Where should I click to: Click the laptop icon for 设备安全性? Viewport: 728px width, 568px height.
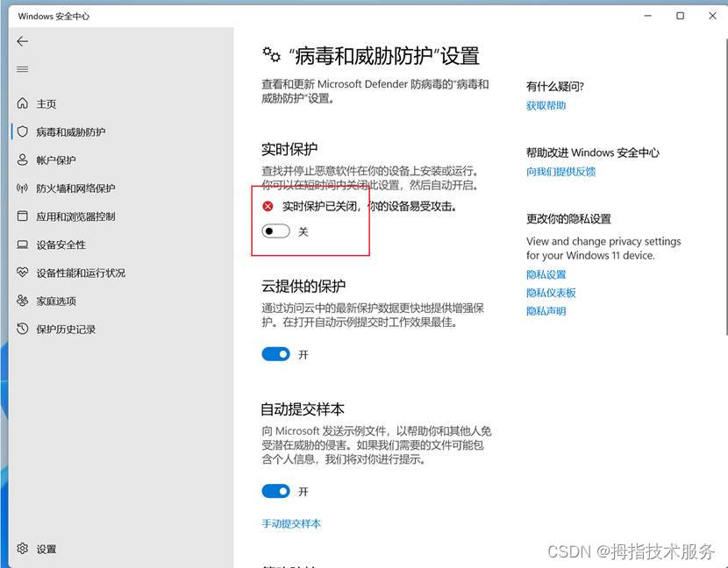pos(22,245)
